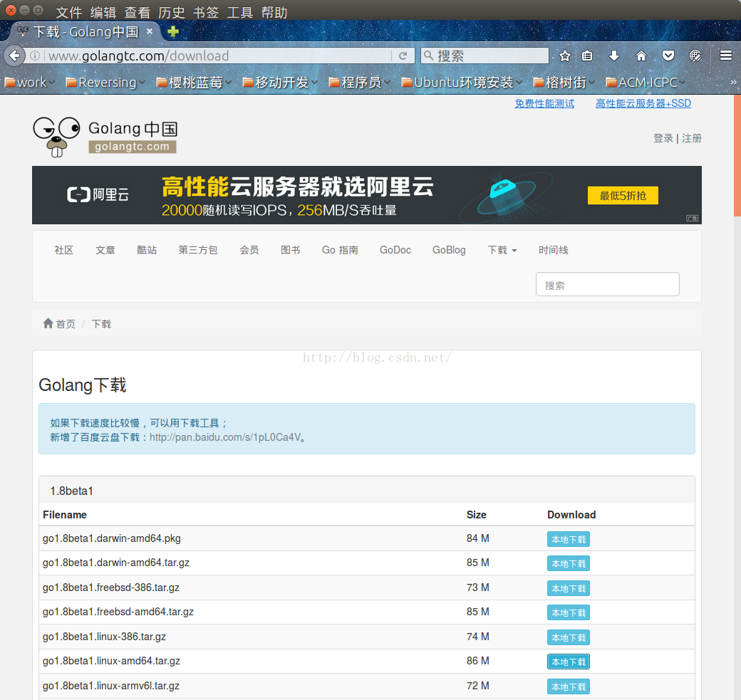This screenshot has height=700, width=741.
Task: Open the 查看 menu
Action: tap(137, 12)
